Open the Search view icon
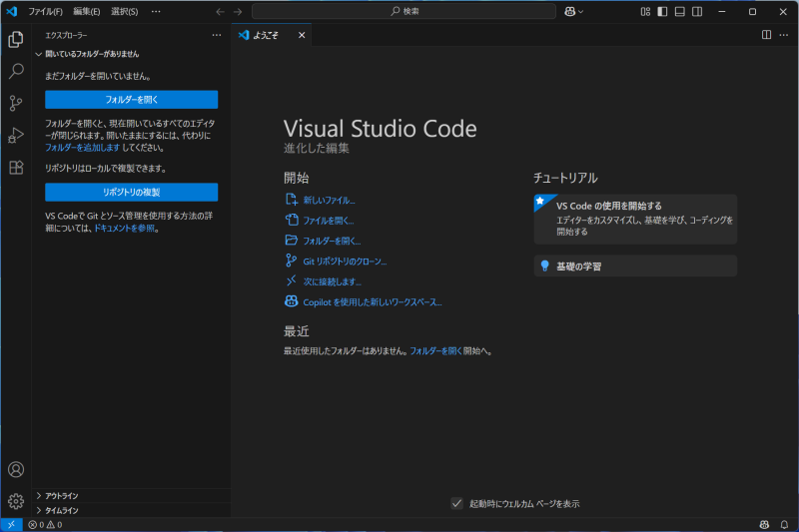Image resolution: width=799 pixels, height=532 pixels. [15, 72]
